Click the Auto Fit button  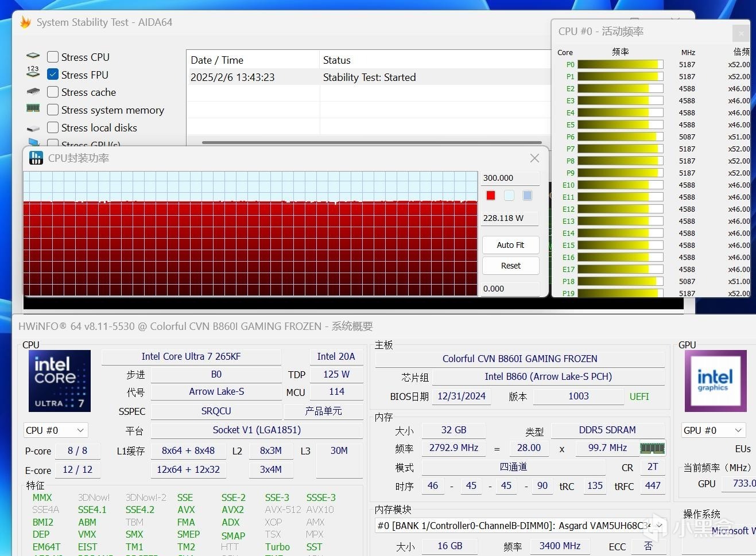[x=510, y=245]
